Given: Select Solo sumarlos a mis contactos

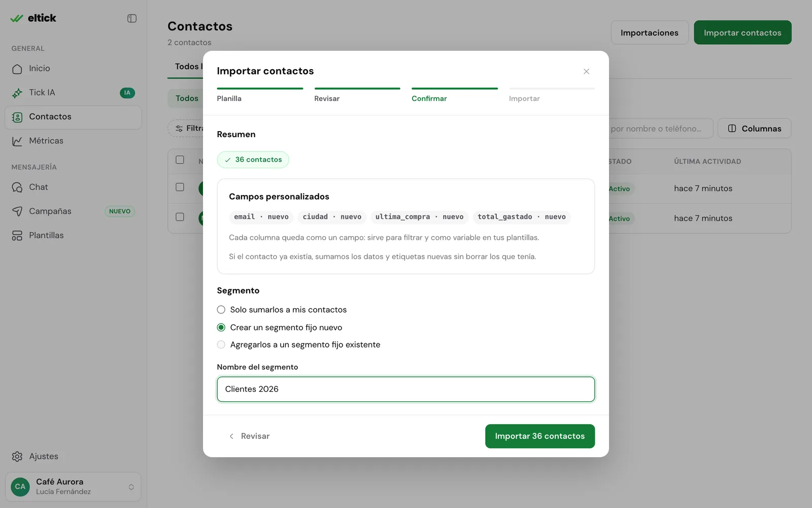Looking at the screenshot, I should pyautogui.click(x=282, y=310).
